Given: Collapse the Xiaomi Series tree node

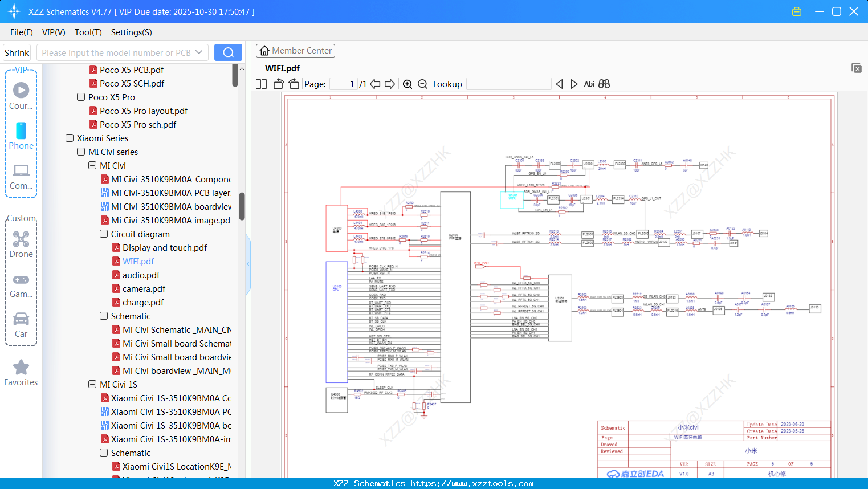Looking at the screenshot, I should coord(70,138).
